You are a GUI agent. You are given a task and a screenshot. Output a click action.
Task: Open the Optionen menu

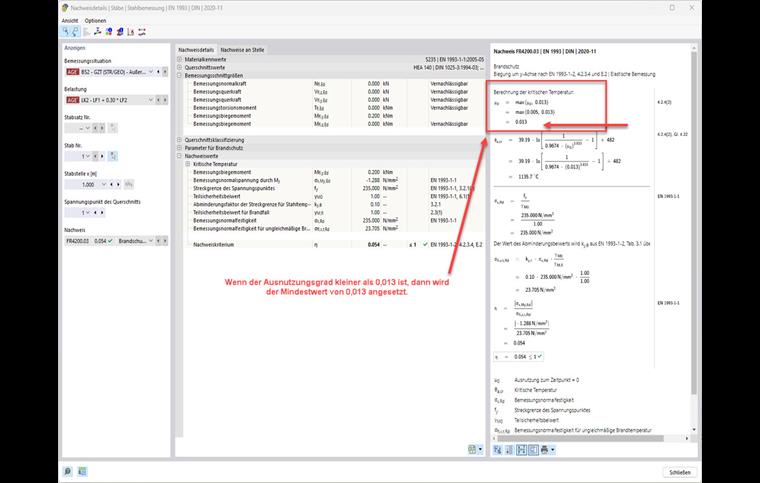[95, 21]
